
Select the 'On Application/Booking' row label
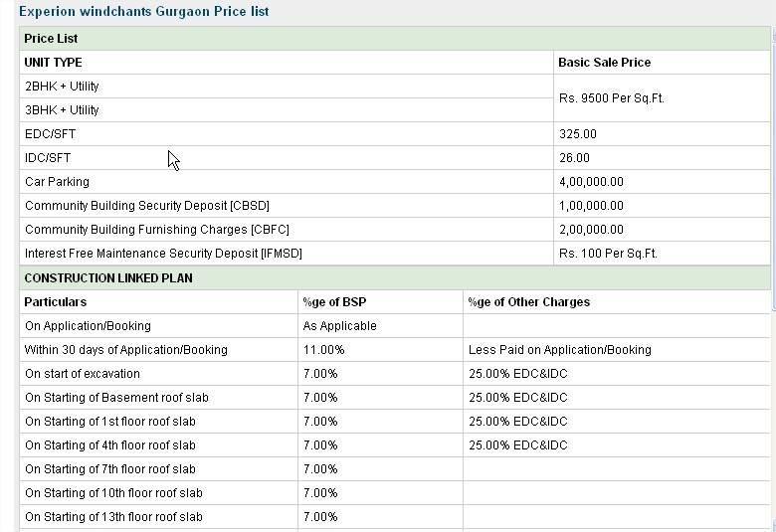coord(89,325)
